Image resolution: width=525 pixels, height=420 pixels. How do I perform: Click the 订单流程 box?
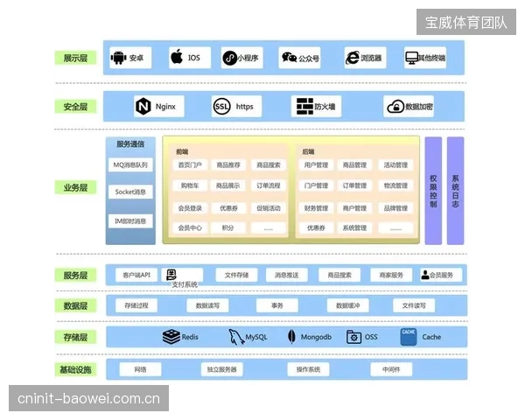pyautogui.click(x=269, y=185)
